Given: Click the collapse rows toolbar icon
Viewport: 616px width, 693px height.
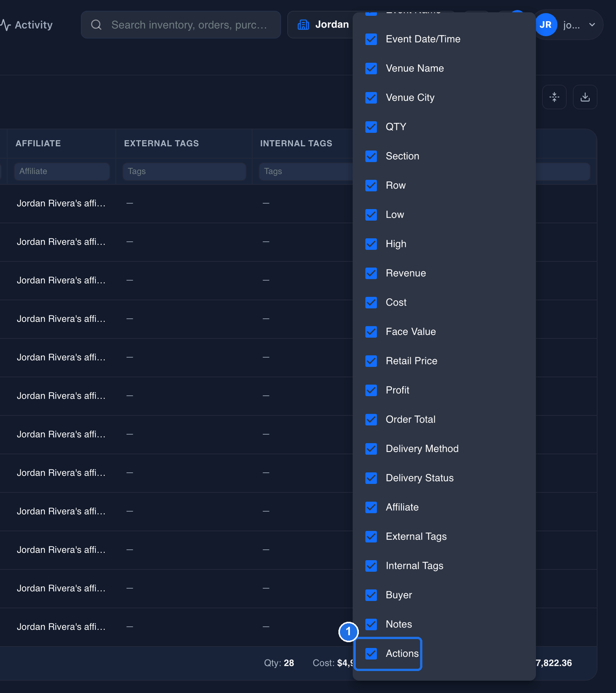Looking at the screenshot, I should tap(554, 97).
